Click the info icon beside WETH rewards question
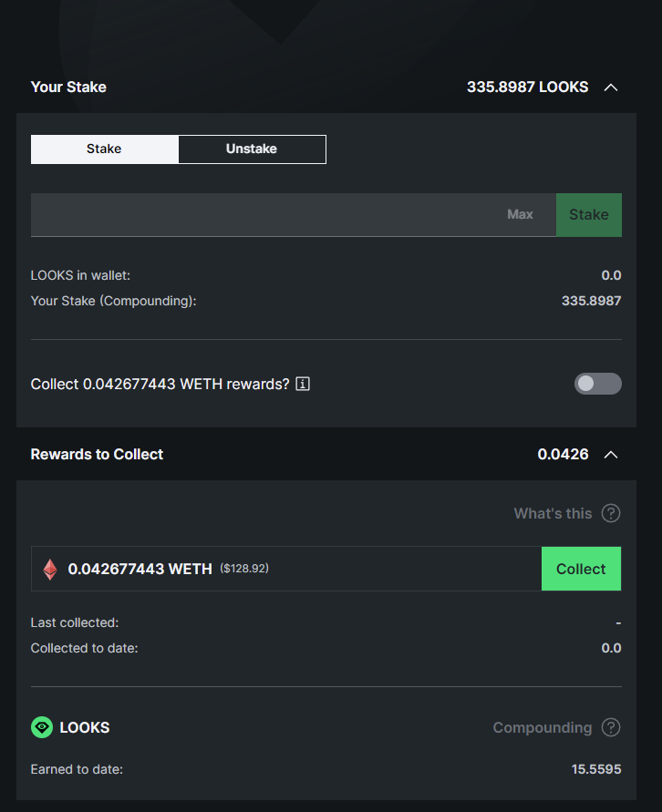This screenshot has height=812, width=662. [303, 384]
